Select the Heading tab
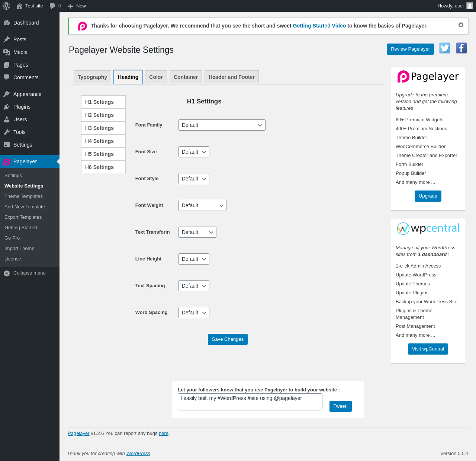Viewport: 476px width, 461px height. tap(128, 77)
